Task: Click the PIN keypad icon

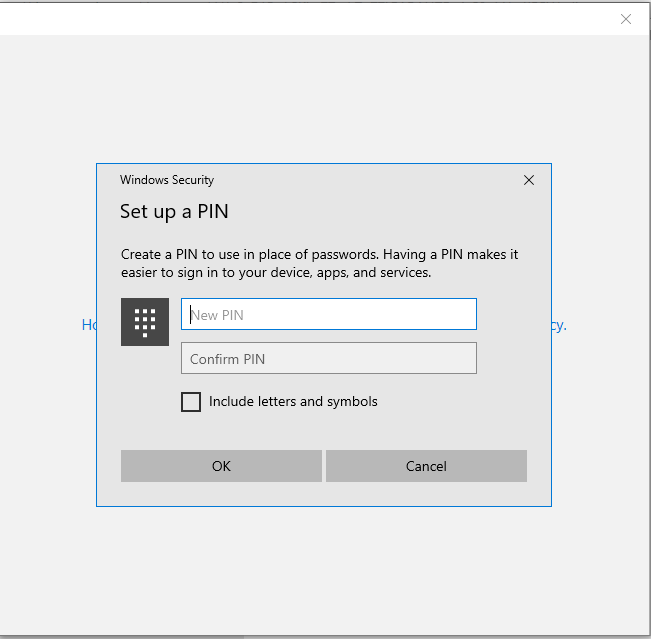Action: click(145, 322)
